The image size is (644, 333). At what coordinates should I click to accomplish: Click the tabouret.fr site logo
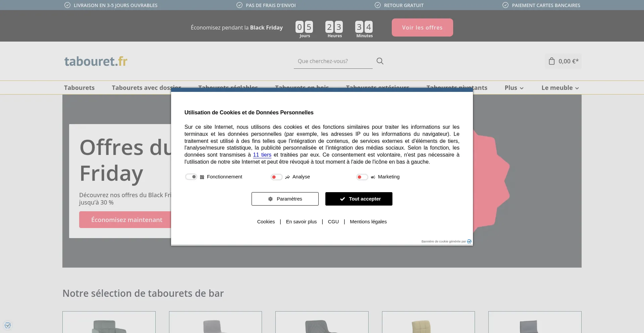[x=96, y=61]
